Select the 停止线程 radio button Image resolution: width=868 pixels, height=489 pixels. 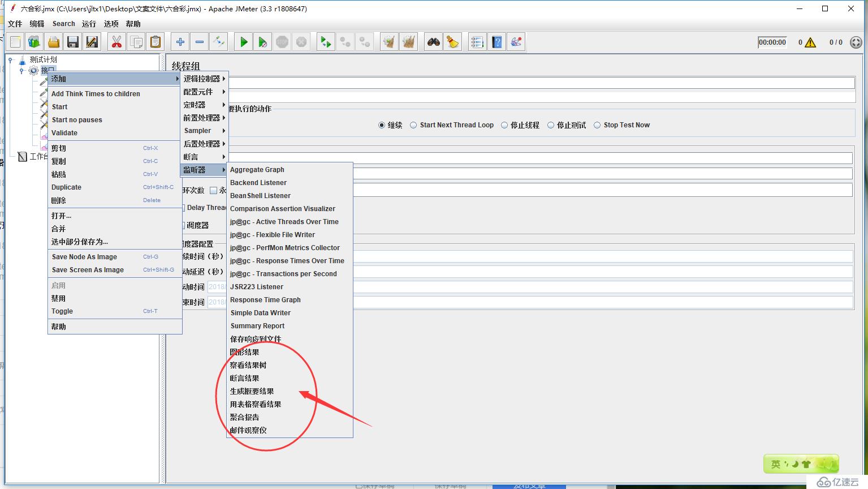point(504,125)
